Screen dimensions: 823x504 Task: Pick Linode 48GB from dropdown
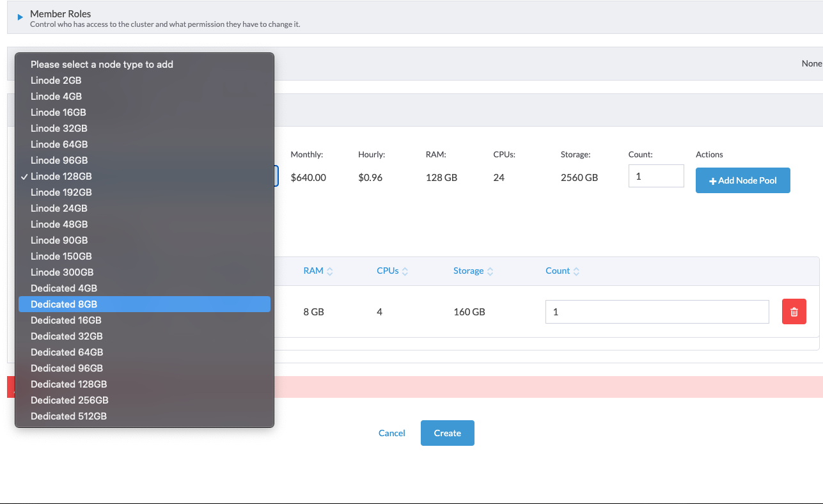[145, 224]
